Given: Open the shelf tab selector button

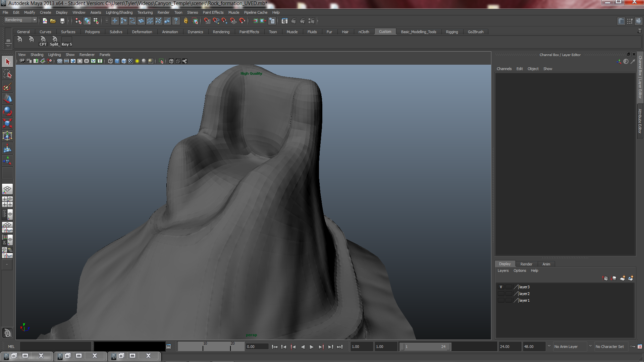Looking at the screenshot, I should 8,40.
